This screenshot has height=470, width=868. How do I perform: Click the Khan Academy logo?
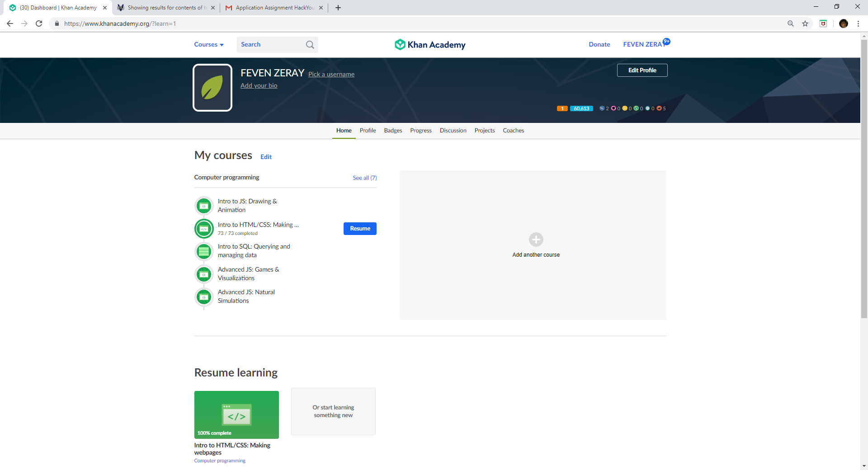point(430,44)
